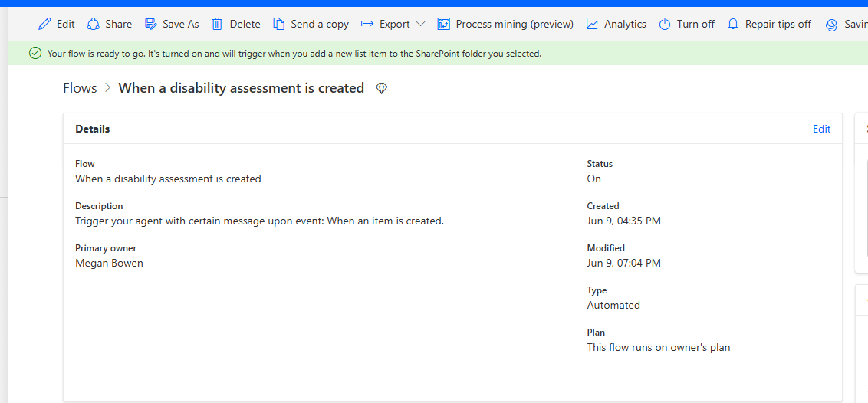The width and height of the screenshot is (868, 403).
Task: Open the Export menu
Action: click(394, 24)
